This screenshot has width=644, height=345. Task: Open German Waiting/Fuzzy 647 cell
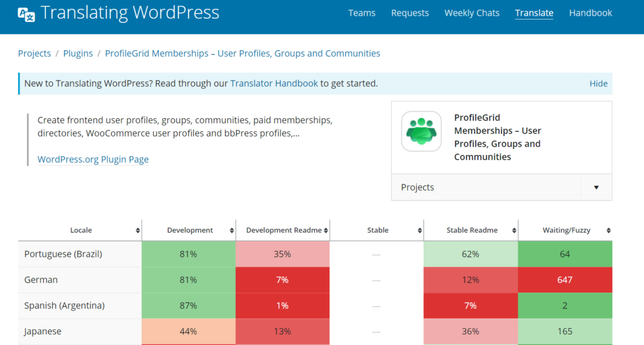click(x=564, y=280)
